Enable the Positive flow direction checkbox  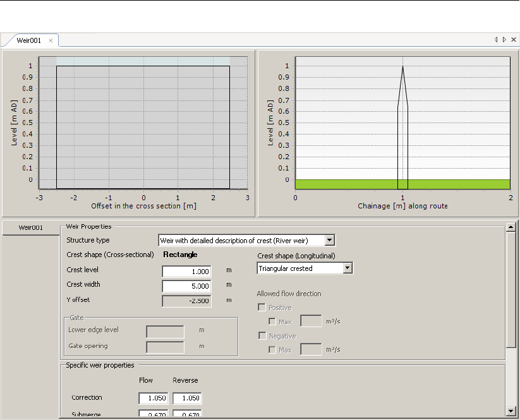point(262,308)
